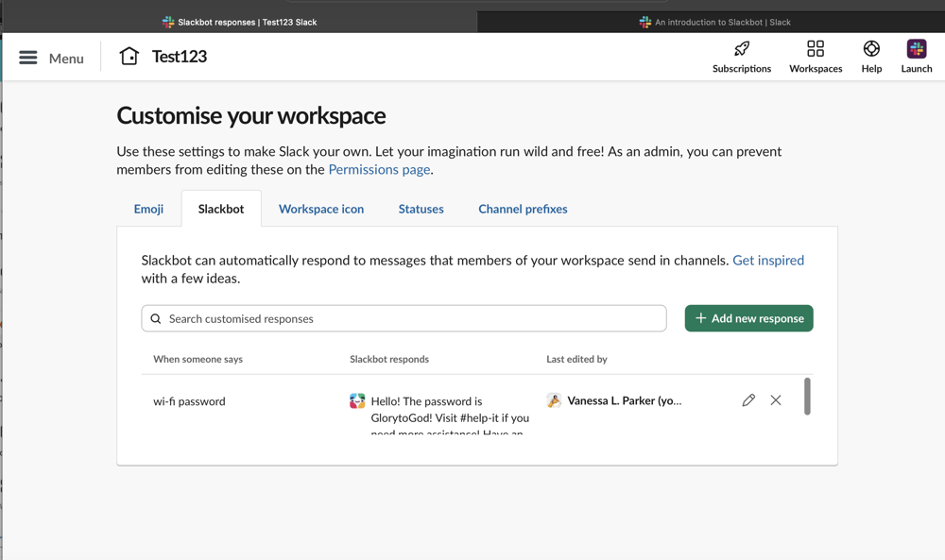Click the Test123 home icon
The image size is (945, 560).
point(129,56)
